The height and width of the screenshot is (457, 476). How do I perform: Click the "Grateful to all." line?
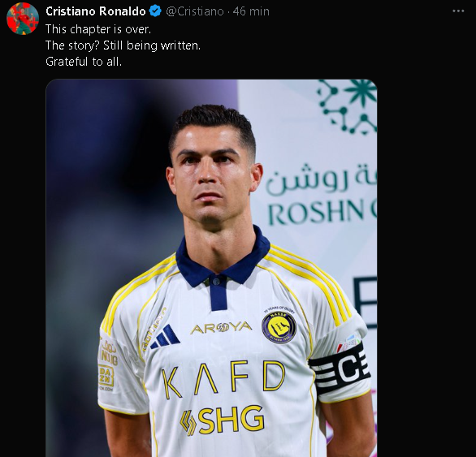(84, 62)
